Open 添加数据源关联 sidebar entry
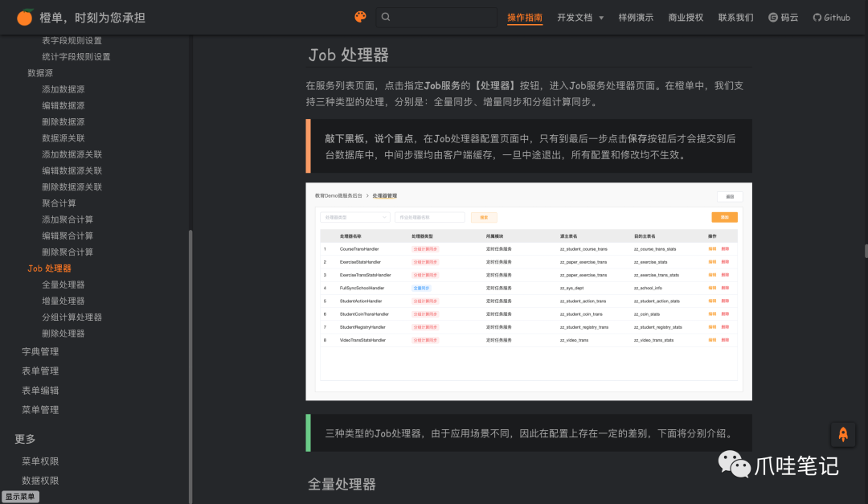Screen dimensions: 868x504 [x=72, y=154]
